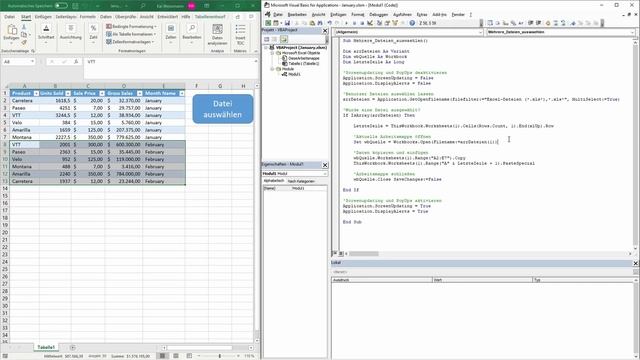The height and width of the screenshot is (360, 640).
Task: Click the View Code icon in Project pane
Action: pyautogui.click(x=267, y=39)
